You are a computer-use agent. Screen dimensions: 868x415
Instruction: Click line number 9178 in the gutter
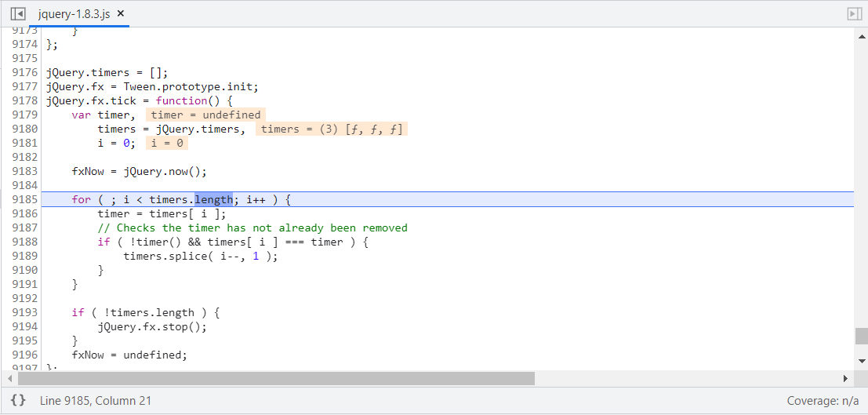pos(25,101)
